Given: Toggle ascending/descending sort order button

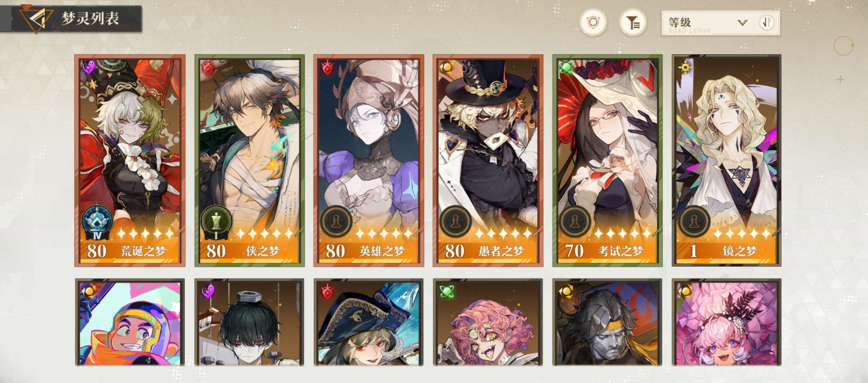Looking at the screenshot, I should pyautogui.click(x=766, y=23).
